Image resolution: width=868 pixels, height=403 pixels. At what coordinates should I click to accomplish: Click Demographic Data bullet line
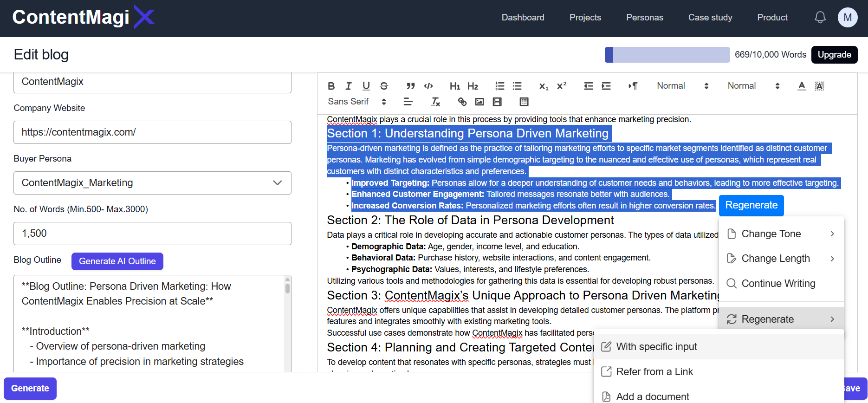pos(465,247)
